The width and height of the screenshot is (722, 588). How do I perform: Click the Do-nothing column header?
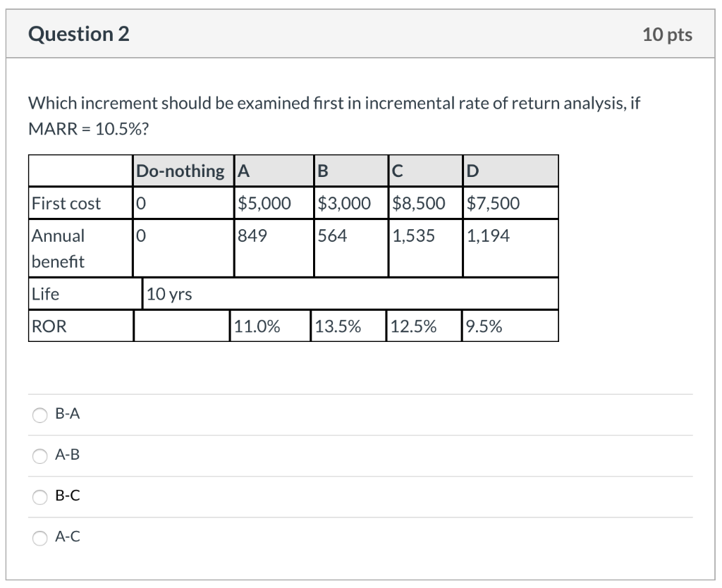click(x=183, y=171)
